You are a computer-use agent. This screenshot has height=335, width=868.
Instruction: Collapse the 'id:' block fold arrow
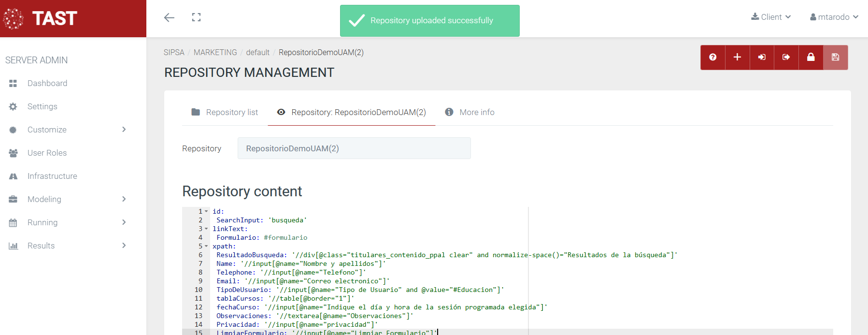(x=207, y=211)
